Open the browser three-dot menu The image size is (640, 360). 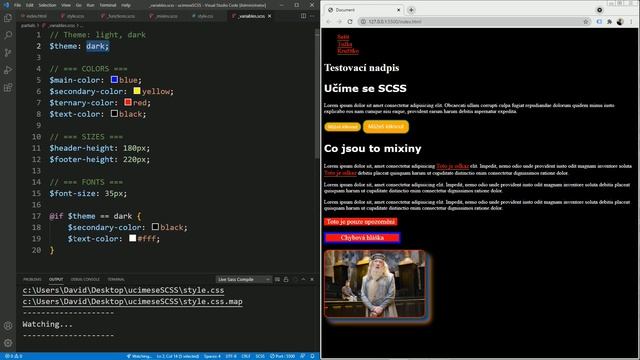(x=631, y=22)
